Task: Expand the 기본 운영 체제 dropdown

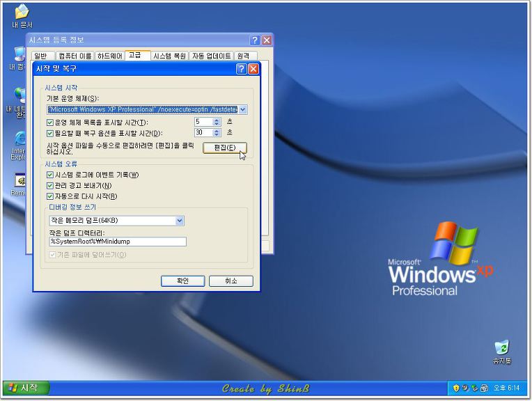Action: 242,109
